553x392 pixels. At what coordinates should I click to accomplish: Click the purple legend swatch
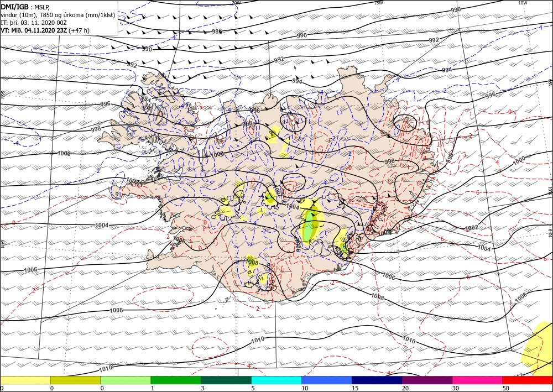[x=427, y=380]
